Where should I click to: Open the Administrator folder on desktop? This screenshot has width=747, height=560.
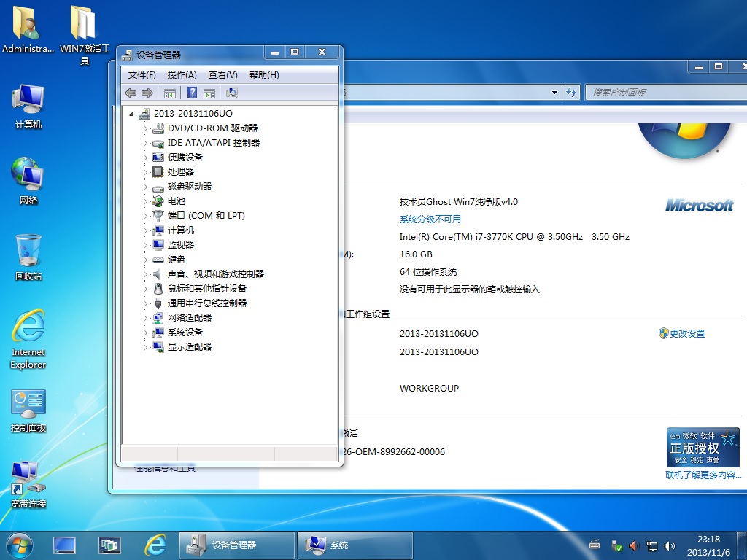coord(28,28)
